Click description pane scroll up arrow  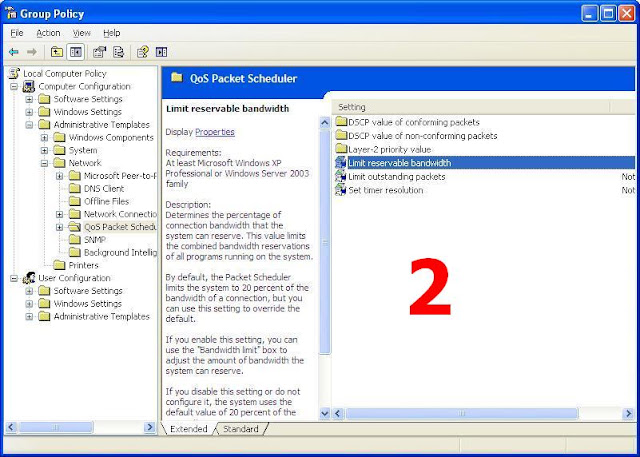[324, 122]
